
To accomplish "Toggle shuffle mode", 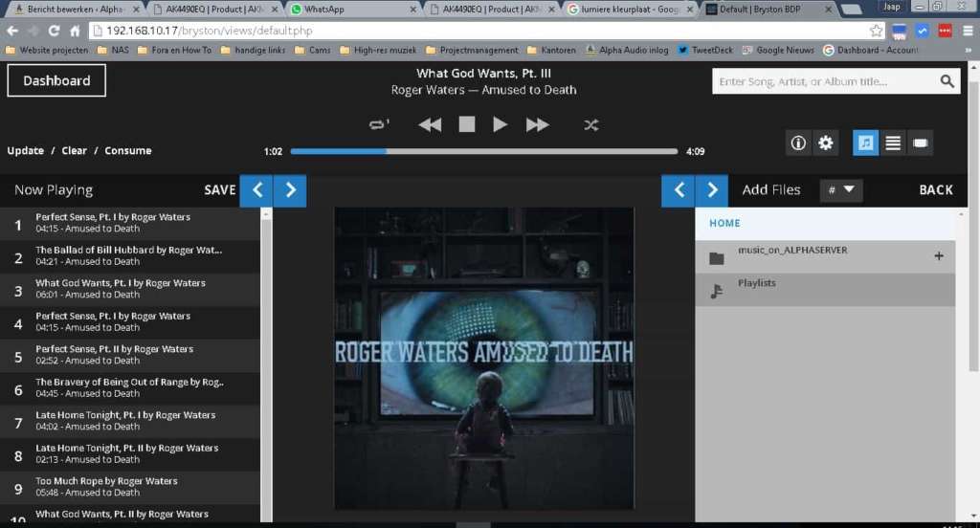I will pyautogui.click(x=590, y=125).
